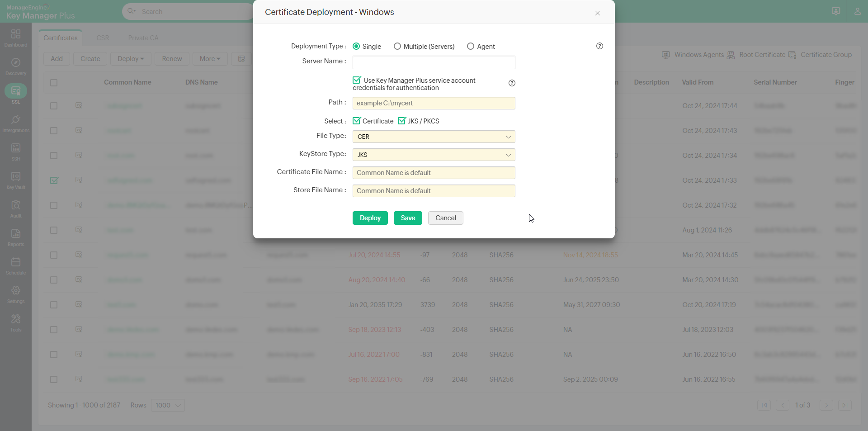Click the Description column header
This screenshot has width=868, height=431.
(x=651, y=82)
